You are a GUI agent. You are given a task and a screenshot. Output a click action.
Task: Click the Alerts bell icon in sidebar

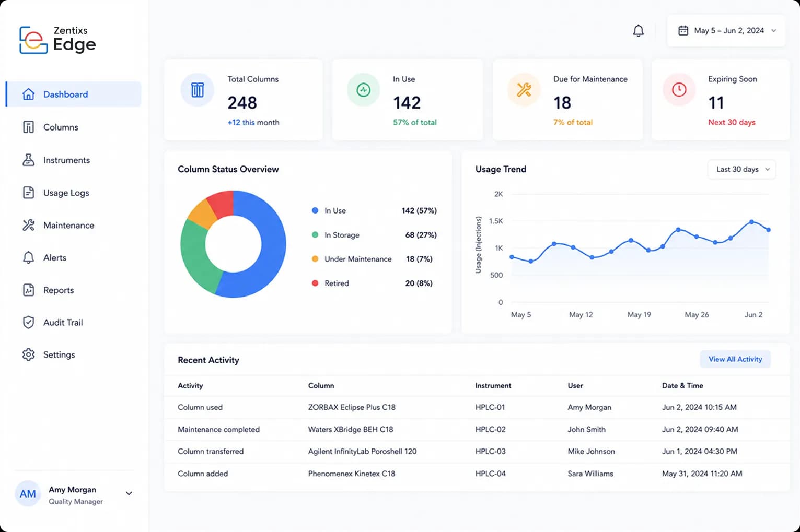point(29,257)
